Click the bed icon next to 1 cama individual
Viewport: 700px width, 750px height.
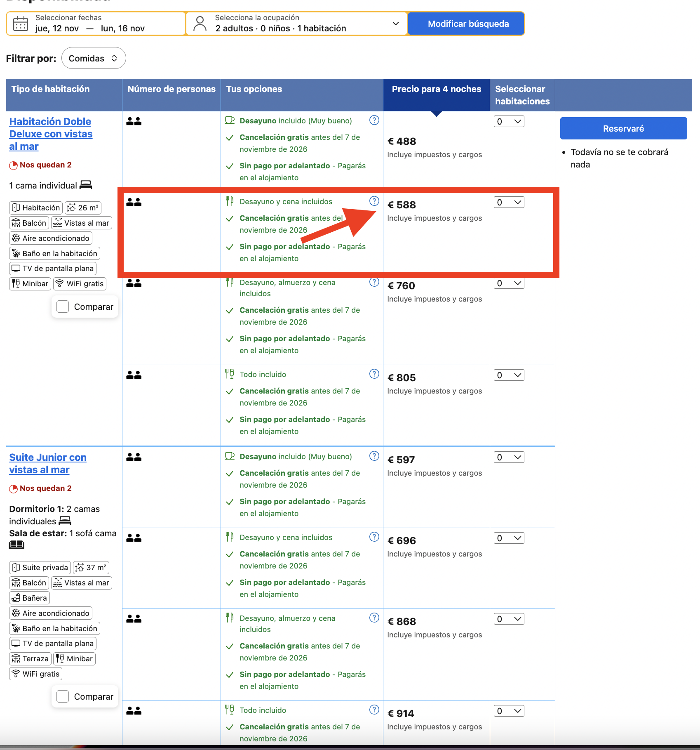(86, 185)
